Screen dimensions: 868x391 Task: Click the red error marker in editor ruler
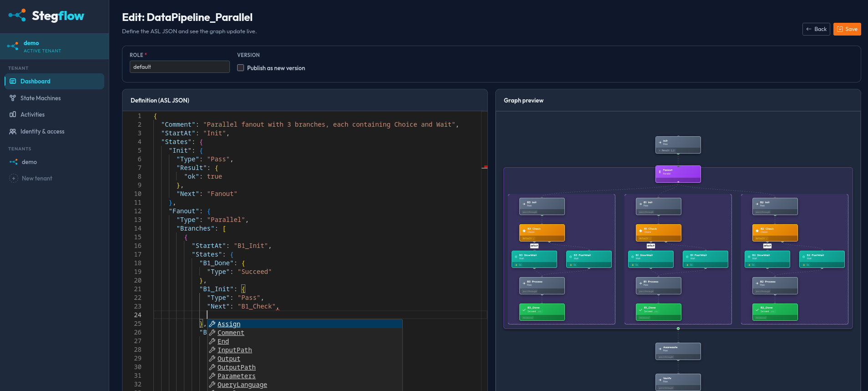(x=485, y=167)
